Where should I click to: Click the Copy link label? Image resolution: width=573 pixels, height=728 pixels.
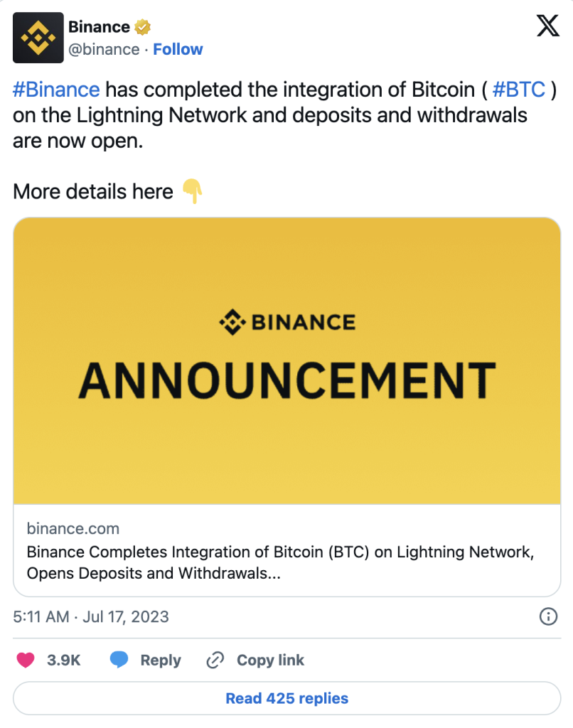click(270, 660)
